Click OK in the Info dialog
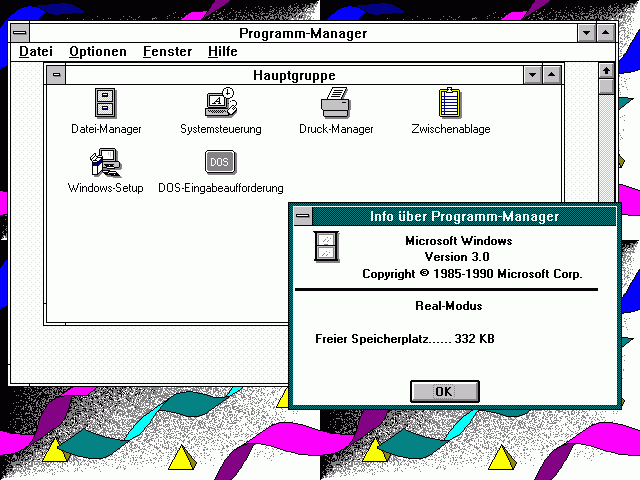 444,391
